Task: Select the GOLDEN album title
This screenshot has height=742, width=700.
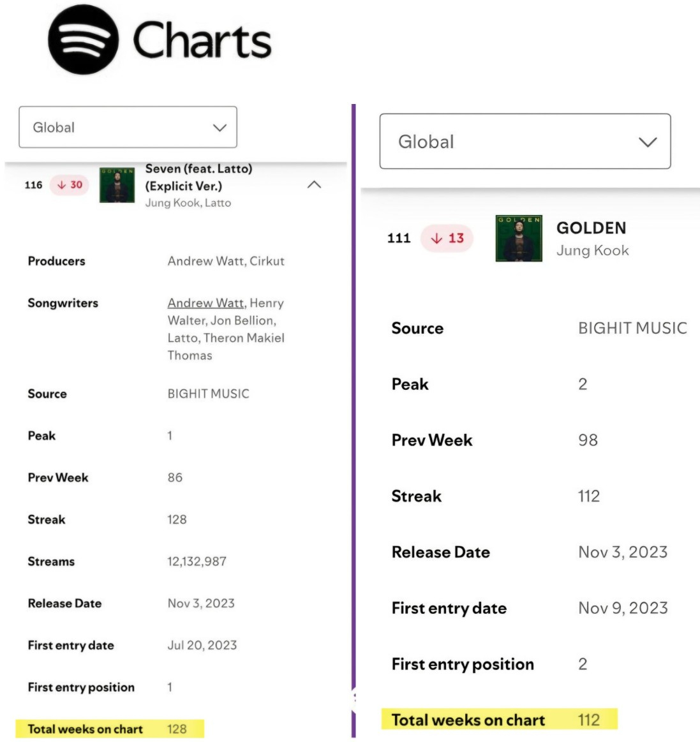Action: 591,228
